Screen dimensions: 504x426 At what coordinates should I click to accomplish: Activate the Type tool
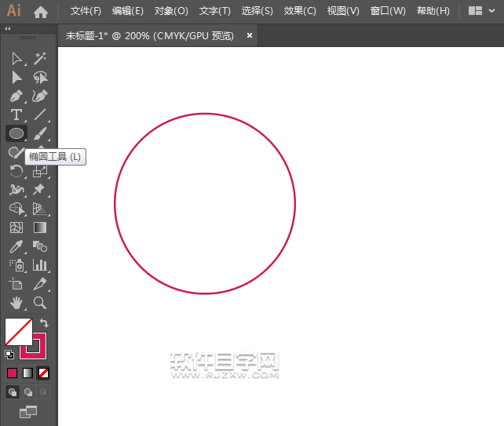[16, 115]
